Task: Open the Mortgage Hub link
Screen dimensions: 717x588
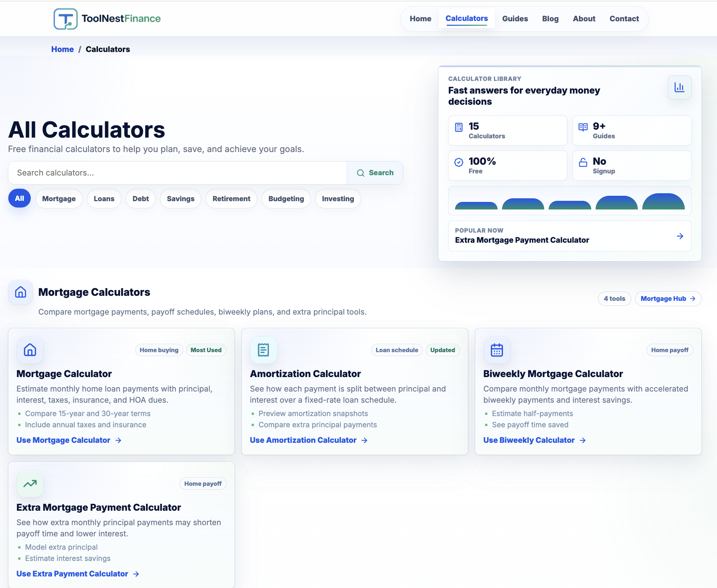Action: point(668,299)
